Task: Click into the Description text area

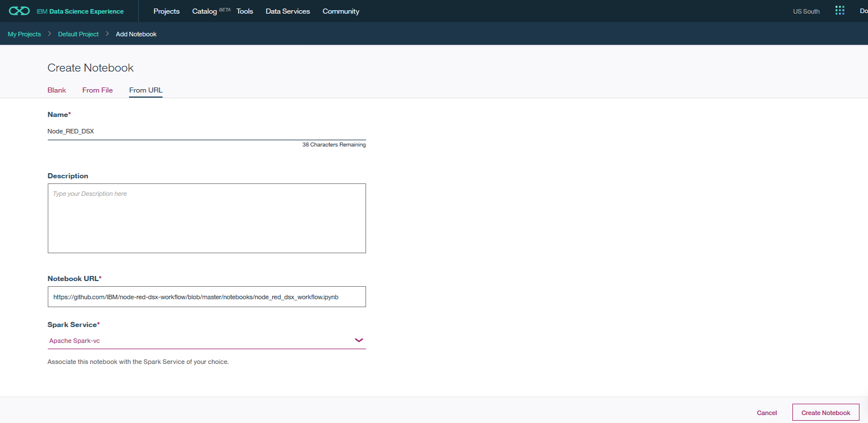Action: click(x=206, y=218)
